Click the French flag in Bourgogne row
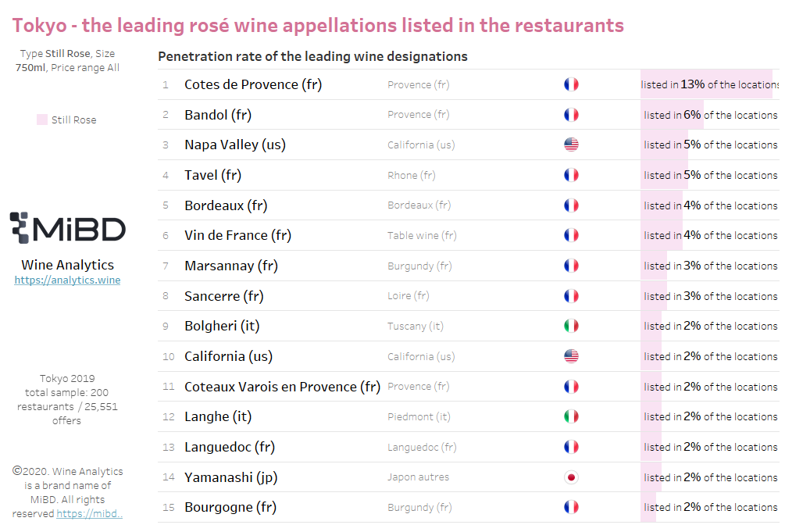The image size is (785, 532). point(571,508)
